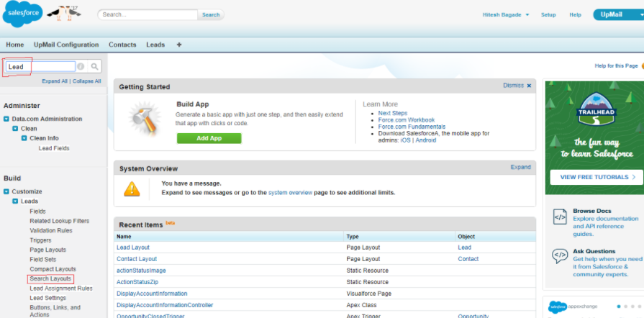Focus the global search field

[148, 15]
